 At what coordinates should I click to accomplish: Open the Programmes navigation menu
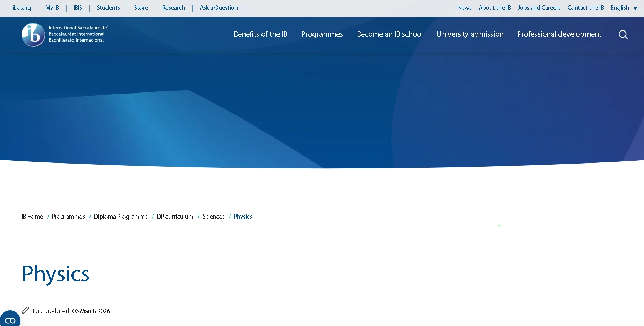[322, 34]
